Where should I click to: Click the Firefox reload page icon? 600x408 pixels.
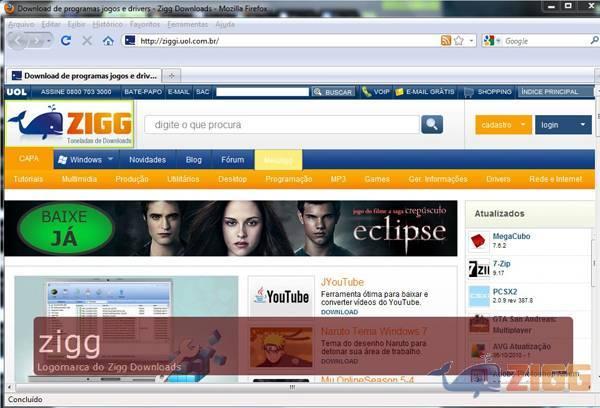tap(66, 41)
